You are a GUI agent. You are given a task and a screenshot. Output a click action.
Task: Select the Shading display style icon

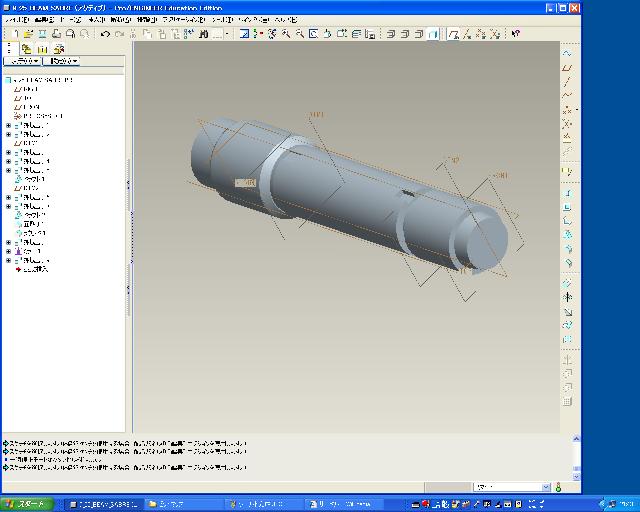tap(432, 33)
